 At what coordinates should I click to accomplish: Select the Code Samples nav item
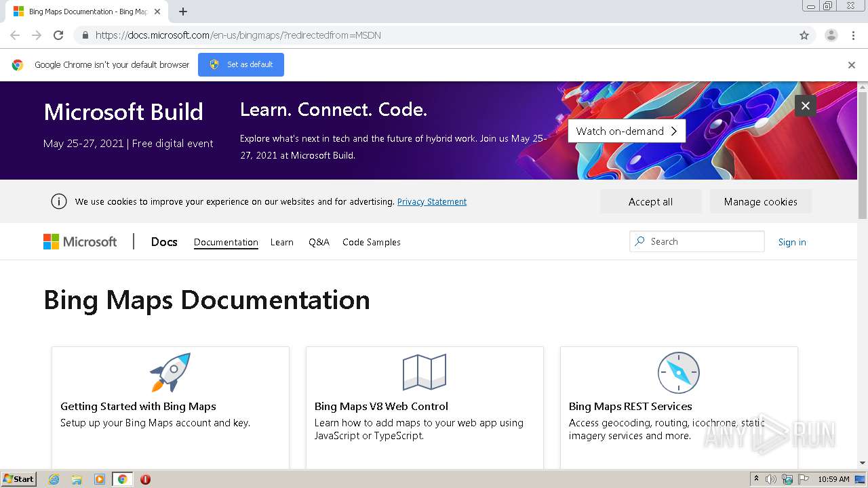point(372,242)
